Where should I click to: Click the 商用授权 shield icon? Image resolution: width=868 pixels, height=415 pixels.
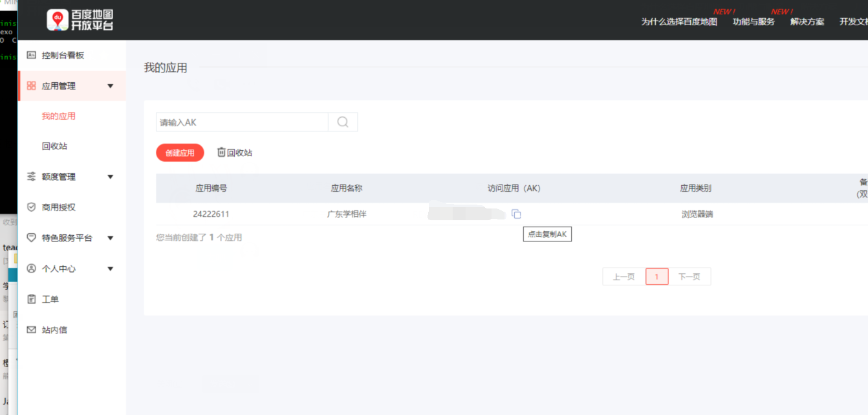pos(31,207)
